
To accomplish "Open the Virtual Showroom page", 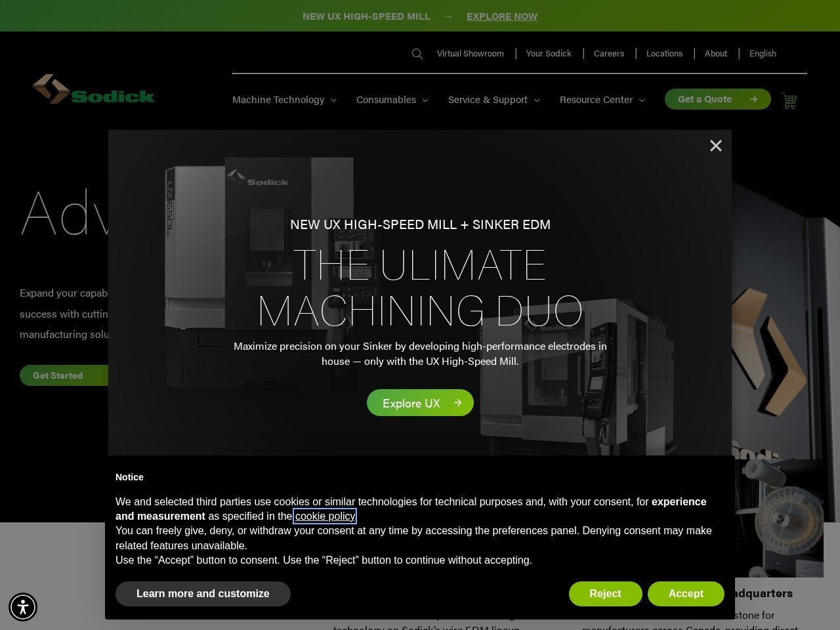I will tap(470, 53).
